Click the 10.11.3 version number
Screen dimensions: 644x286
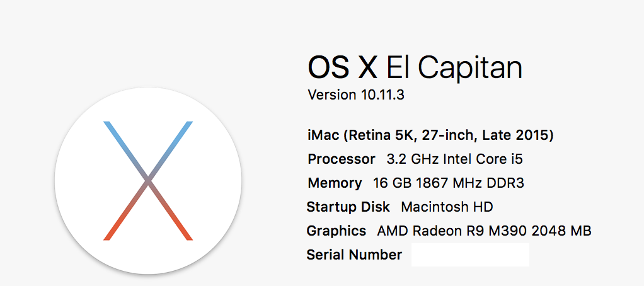[382, 94]
